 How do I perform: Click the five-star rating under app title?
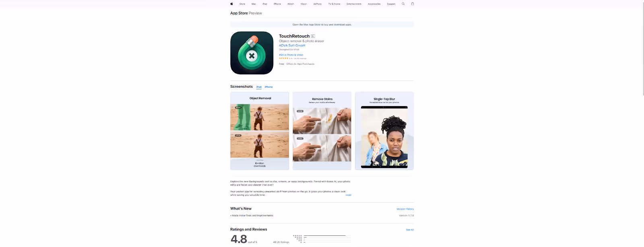tap(284, 58)
